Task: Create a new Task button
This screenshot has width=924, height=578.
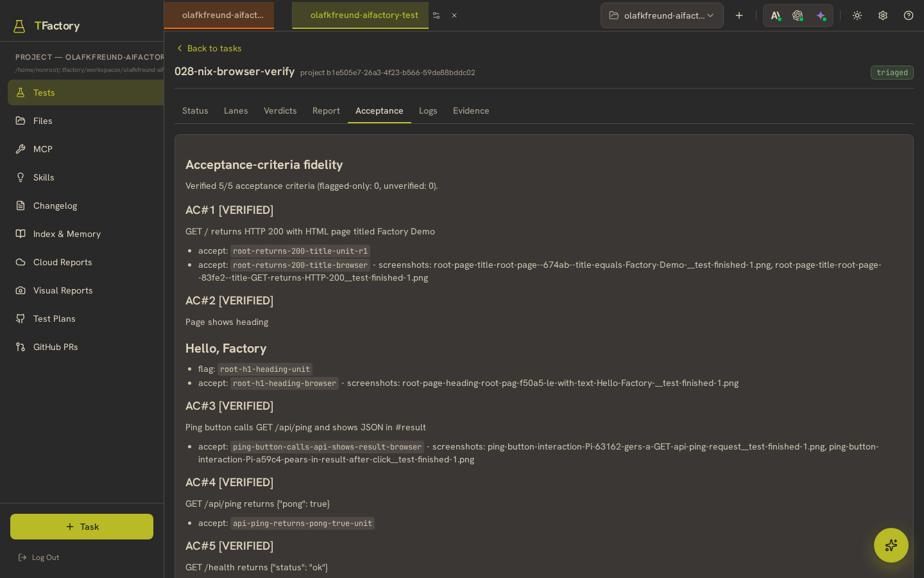Action: point(81,527)
